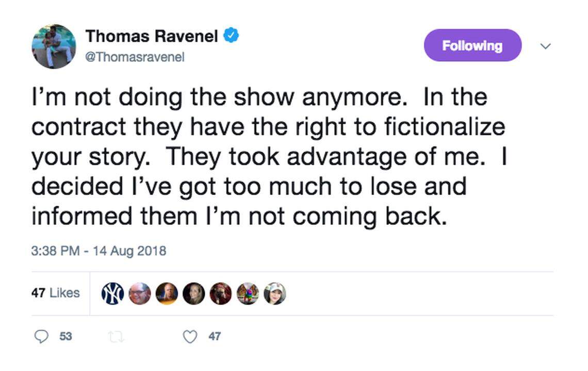Toggle the purple Following button
The image size is (588, 371).
[472, 45]
